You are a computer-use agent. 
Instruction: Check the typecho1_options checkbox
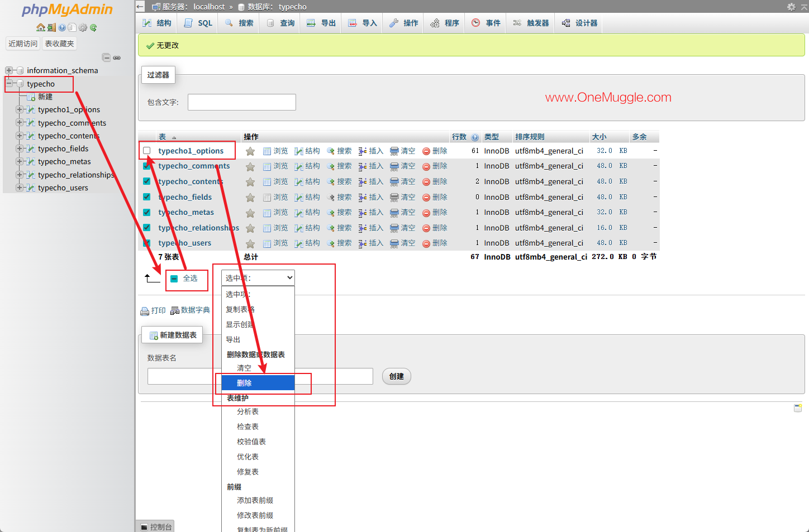147,151
